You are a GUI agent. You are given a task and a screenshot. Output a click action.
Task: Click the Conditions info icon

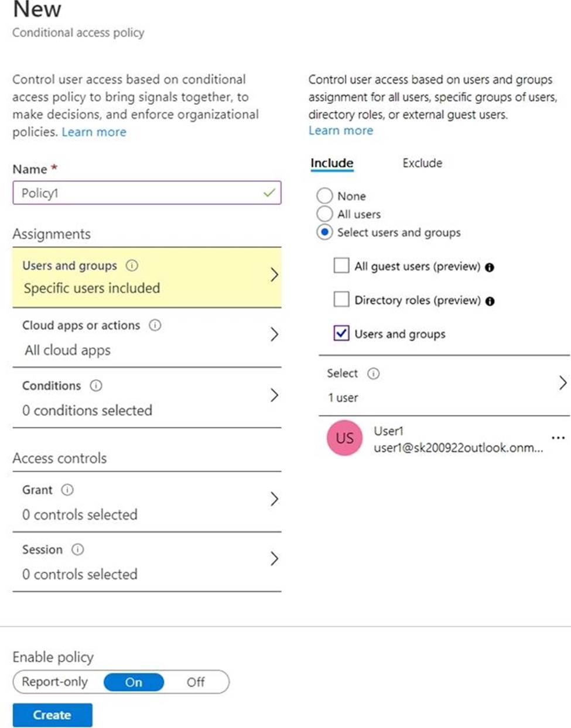pyautogui.click(x=96, y=386)
